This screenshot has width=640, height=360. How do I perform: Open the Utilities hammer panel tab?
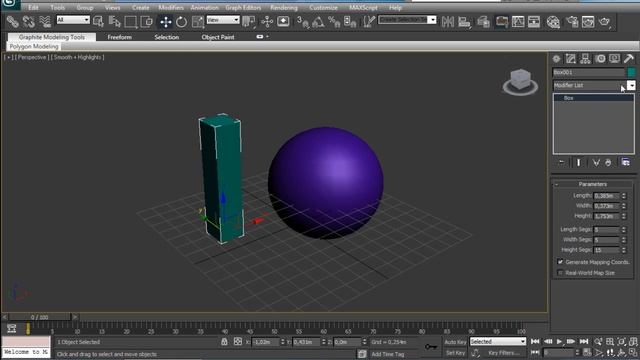(x=629, y=59)
